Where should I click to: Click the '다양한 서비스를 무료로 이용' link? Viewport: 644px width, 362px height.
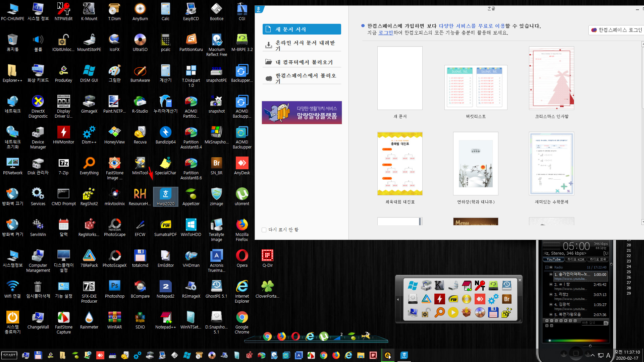tap(472, 26)
